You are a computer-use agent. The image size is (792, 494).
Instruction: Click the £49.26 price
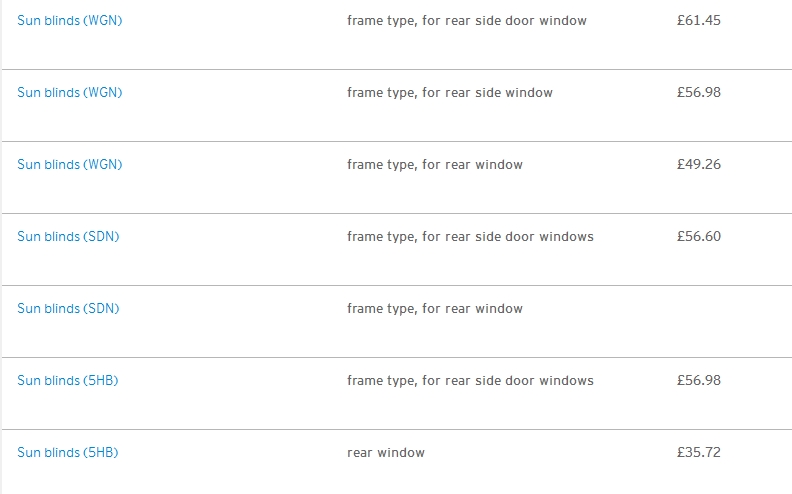699,165
